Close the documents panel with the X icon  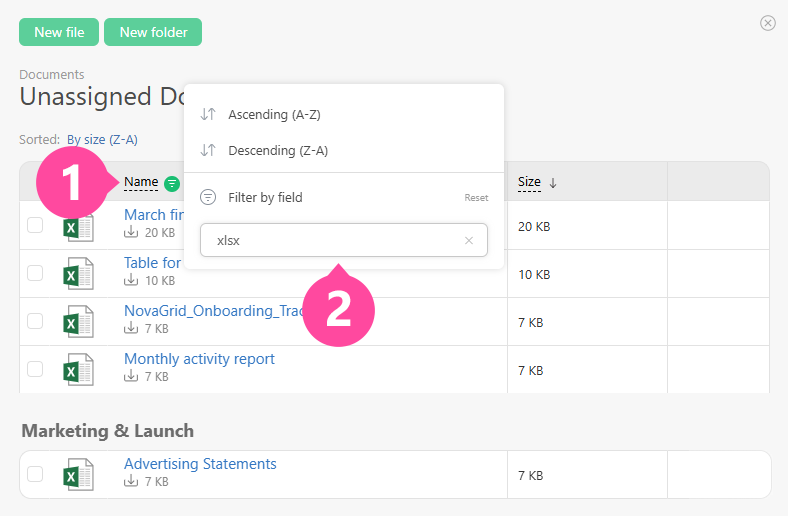(767, 23)
